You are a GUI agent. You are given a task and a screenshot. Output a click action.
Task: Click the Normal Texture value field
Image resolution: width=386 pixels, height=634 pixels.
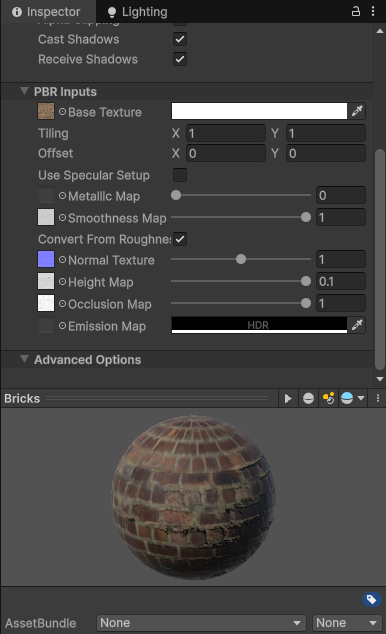tap(341, 259)
